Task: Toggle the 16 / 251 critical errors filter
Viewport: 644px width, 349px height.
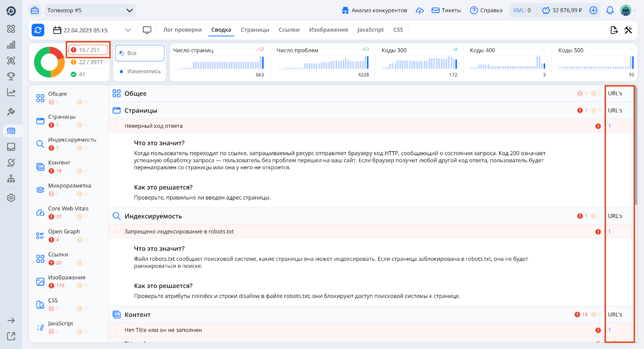Action: [x=89, y=50]
